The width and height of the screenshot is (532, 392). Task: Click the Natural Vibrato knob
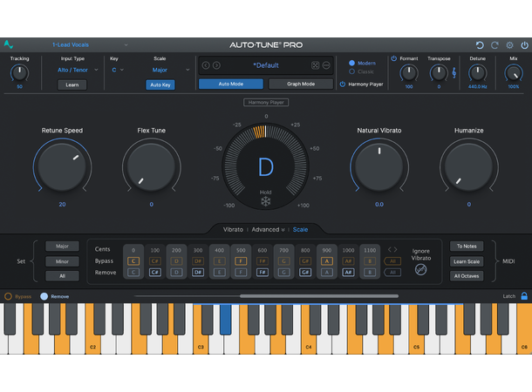point(379,166)
